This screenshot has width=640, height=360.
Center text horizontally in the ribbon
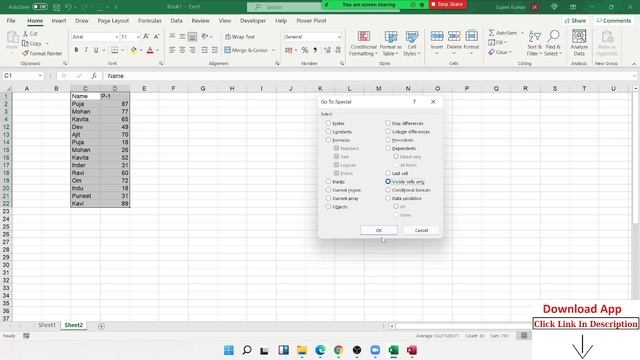click(x=182, y=50)
